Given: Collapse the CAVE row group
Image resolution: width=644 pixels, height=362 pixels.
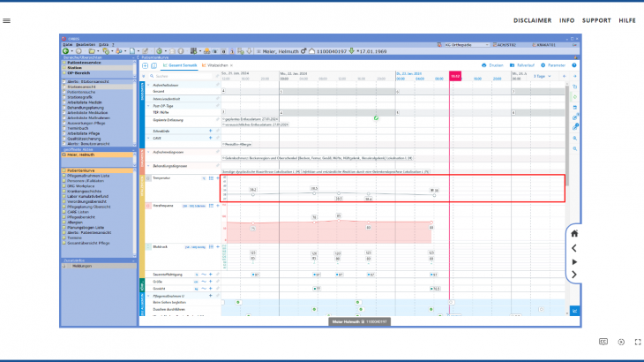Looking at the screenshot, I should coord(146,138).
